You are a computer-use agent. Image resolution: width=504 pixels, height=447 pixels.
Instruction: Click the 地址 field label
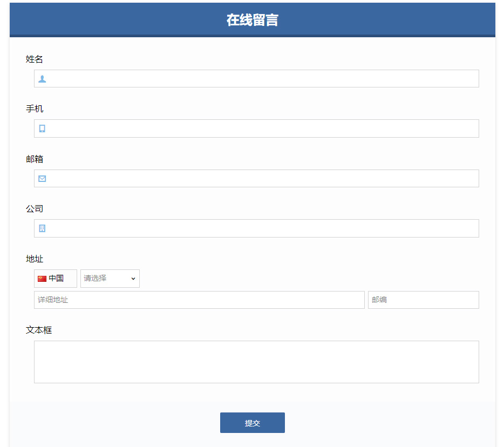[x=35, y=259]
